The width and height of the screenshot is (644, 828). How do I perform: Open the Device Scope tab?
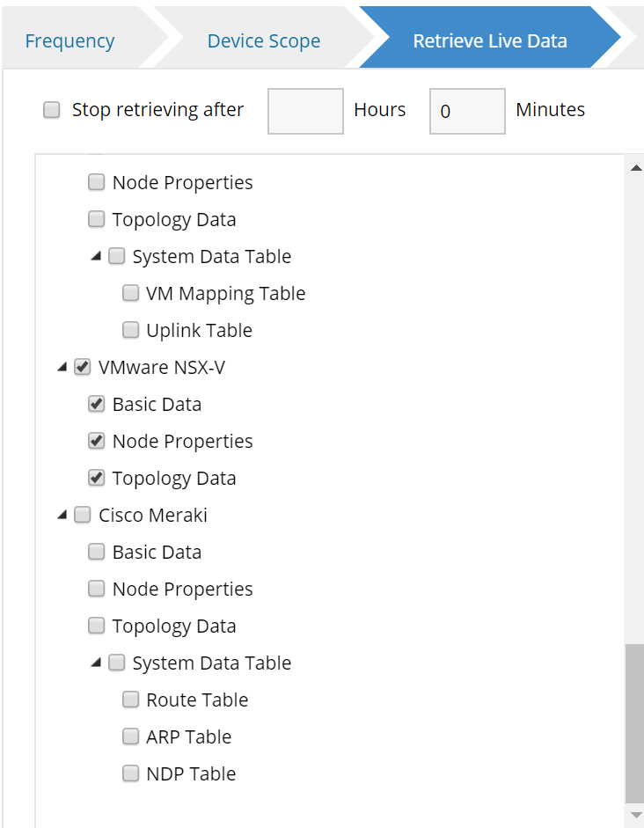point(263,40)
